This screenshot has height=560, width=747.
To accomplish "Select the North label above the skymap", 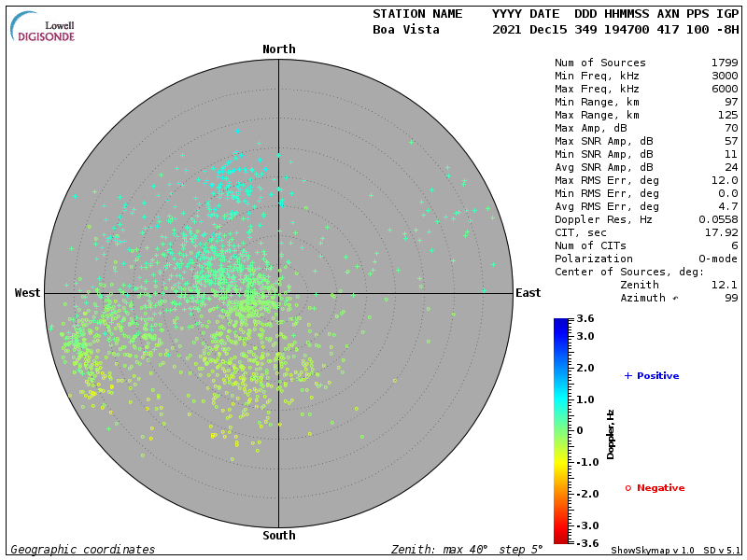I will 278,49.
